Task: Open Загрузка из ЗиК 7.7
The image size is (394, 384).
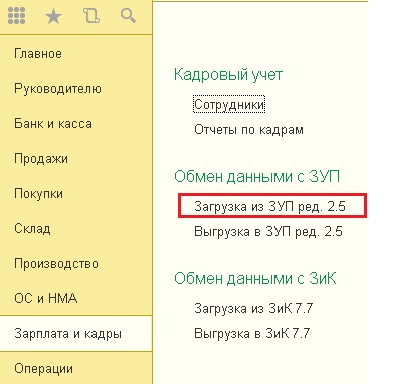Action: pyautogui.click(x=254, y=308)
